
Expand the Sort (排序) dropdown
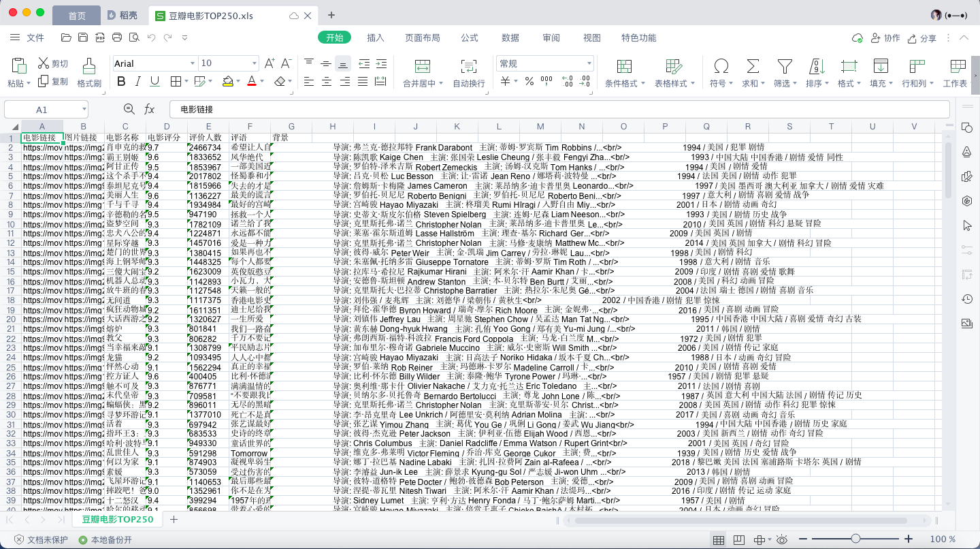828,83
